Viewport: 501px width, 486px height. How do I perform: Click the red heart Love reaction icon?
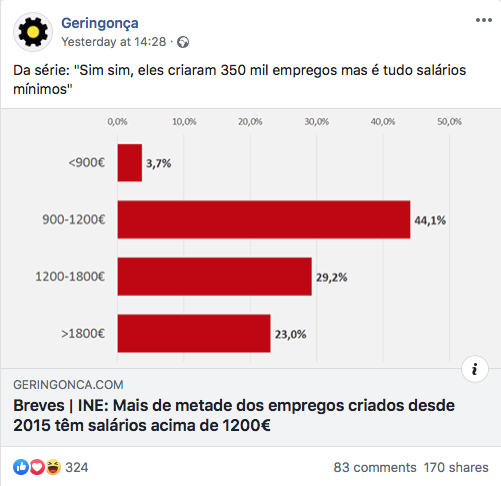click(x=37, y=467)
